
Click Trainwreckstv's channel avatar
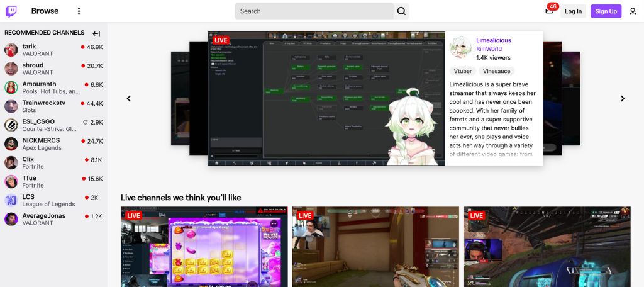click(11, 106)
